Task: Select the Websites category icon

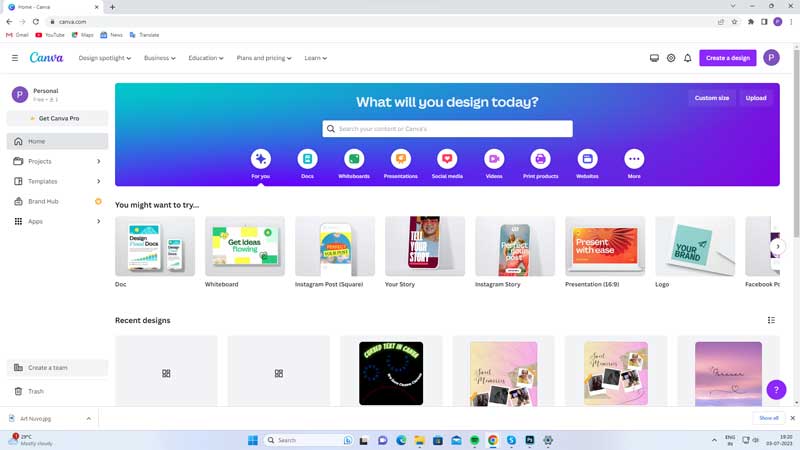Action: tap(587, 159)
